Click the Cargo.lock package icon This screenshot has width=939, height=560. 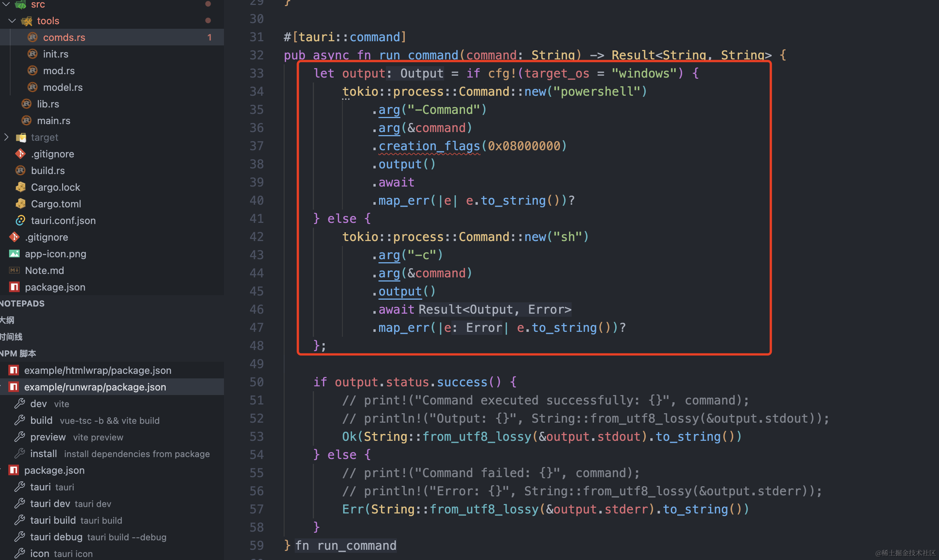pos(20,187)
